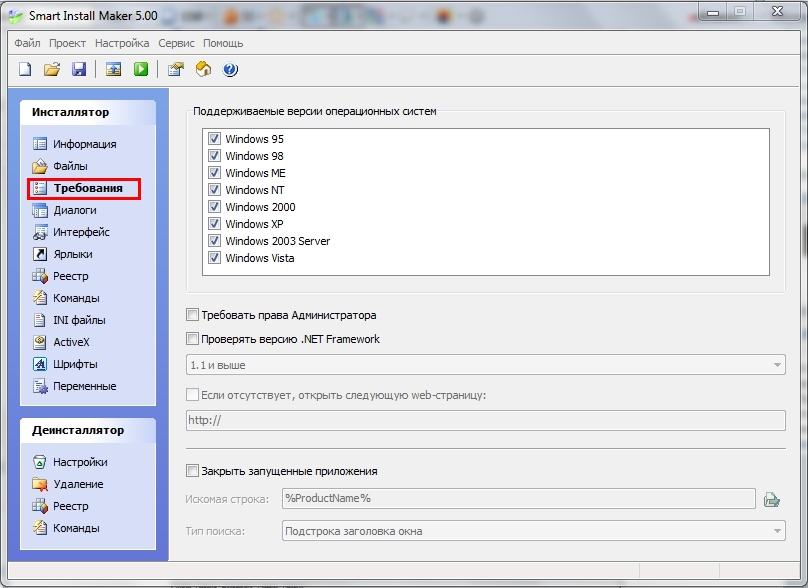Click the http:// web page input field
808x588 pixels.
485,421
